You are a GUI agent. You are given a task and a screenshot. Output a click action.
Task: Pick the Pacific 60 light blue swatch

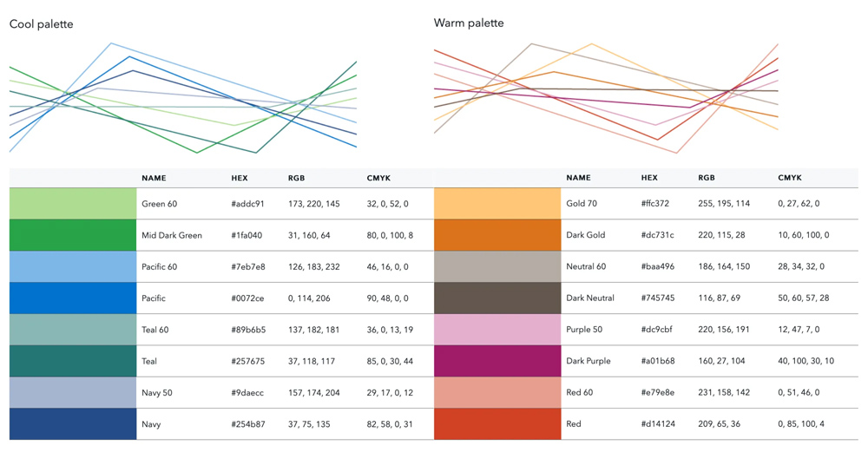(x=73, y=266)
